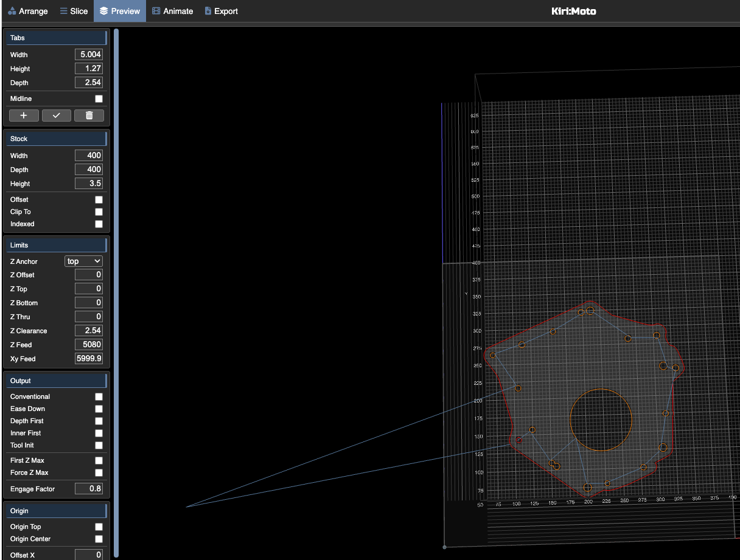The width and height of the screenshot is (740, 560).
Task: Switch to Slice mode
Action: click(x=74, y=11)
